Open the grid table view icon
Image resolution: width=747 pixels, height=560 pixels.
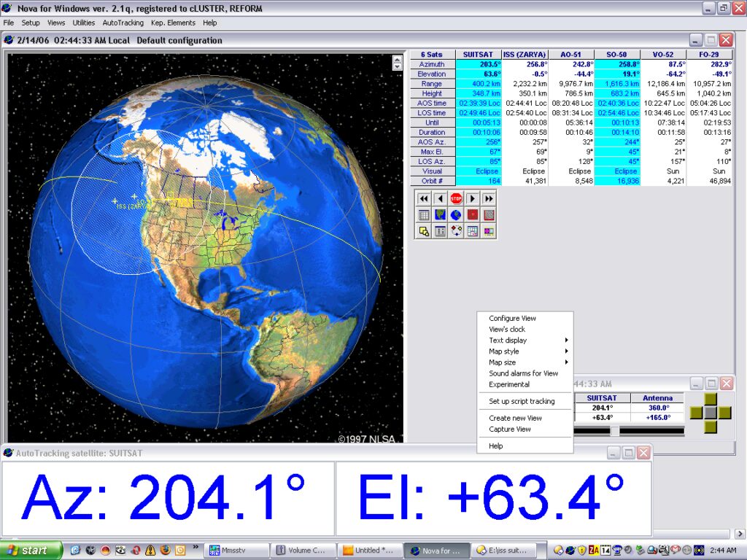click(x=423, y=215)
